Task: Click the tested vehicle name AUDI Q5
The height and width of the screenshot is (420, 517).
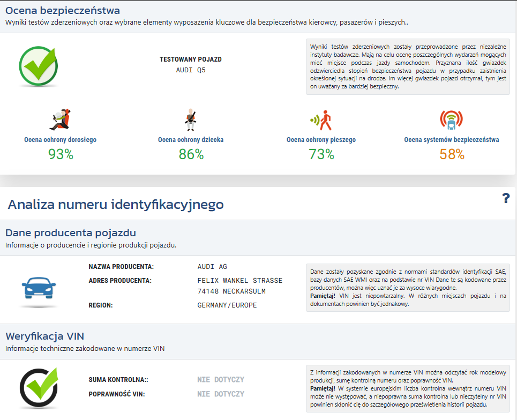Action: click(x=191, y=70)
